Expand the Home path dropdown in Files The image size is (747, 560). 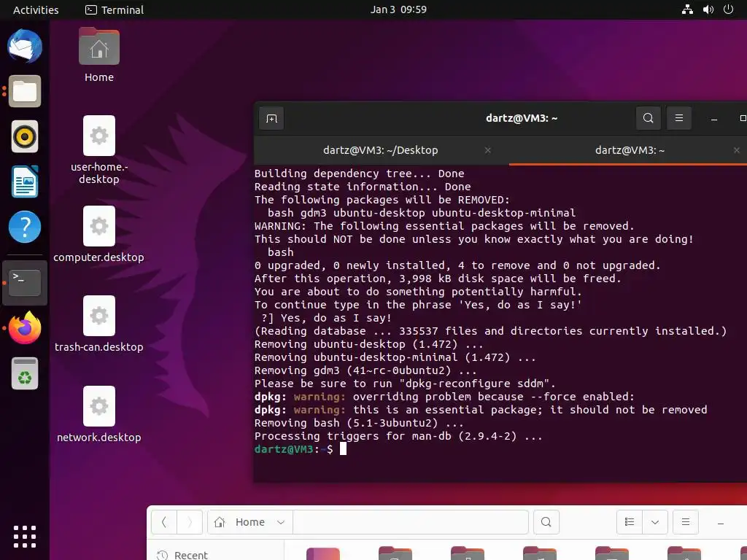pyautogui.click(x=281, y=522)
